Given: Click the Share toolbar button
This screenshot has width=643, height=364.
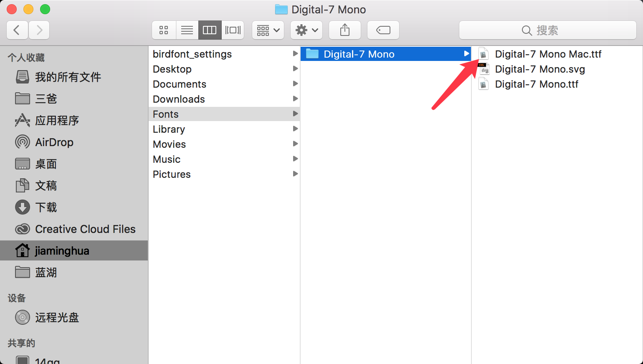Looking at the screenshot, I should point(345,30).
